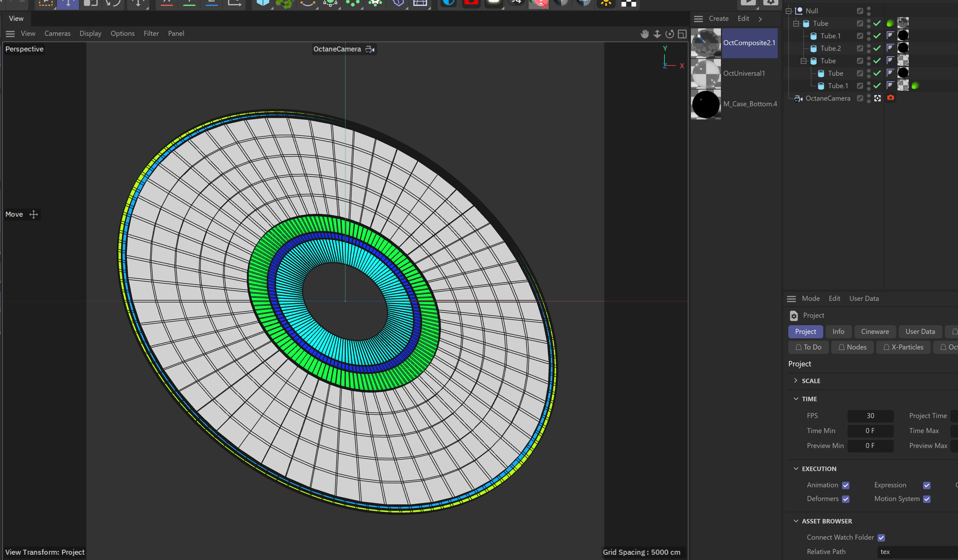Click the viewport orbit rotate icon
This screenshot has height=560, width=958.
[669, 34]
